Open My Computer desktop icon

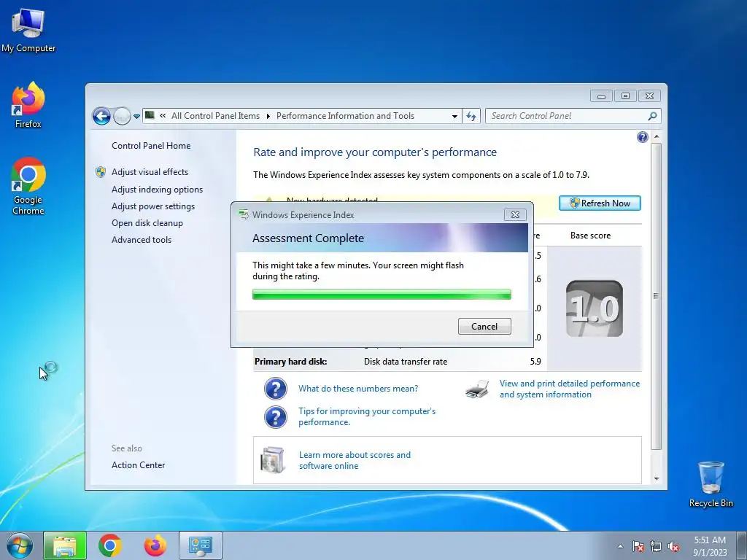[x=28, y=30]
